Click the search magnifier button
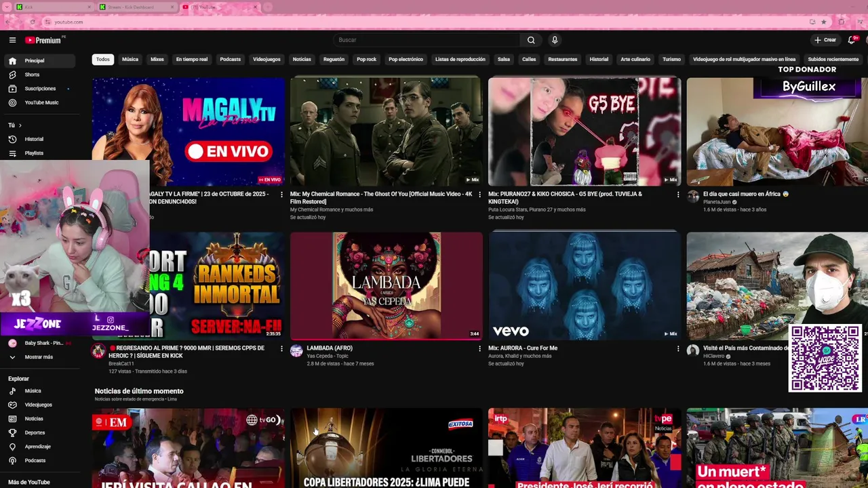Image resolution: width=868 pixels, height=488 pixels. 531,40
